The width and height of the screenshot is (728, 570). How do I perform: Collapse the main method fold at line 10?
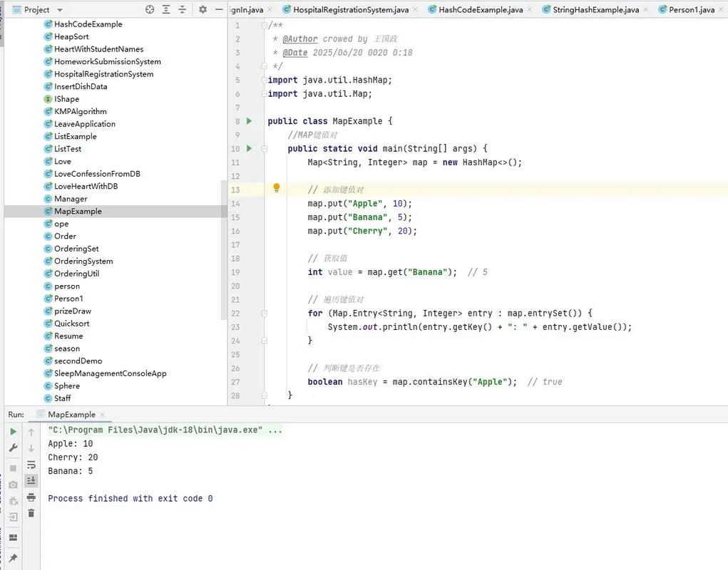(x=265, y=148)
